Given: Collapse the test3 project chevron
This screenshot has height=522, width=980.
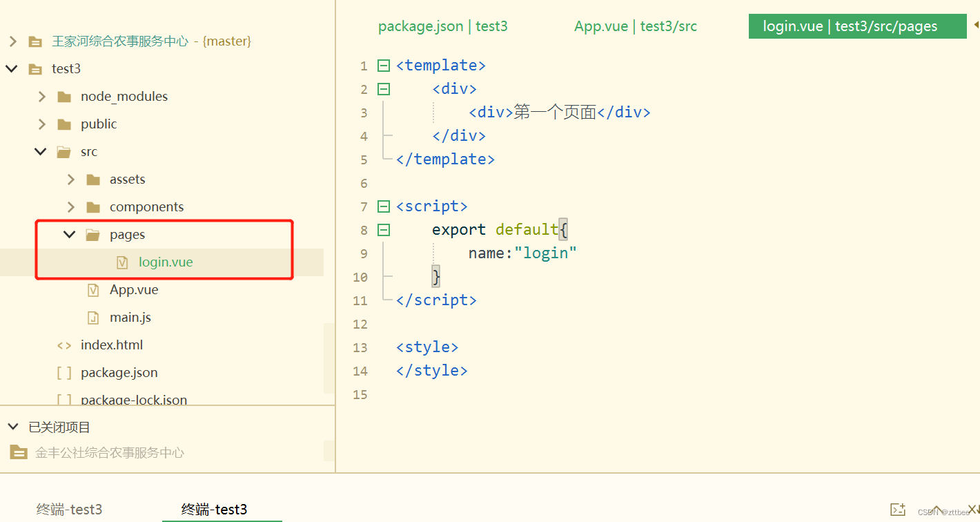Looking at the screenshot, I should point(12,69).
